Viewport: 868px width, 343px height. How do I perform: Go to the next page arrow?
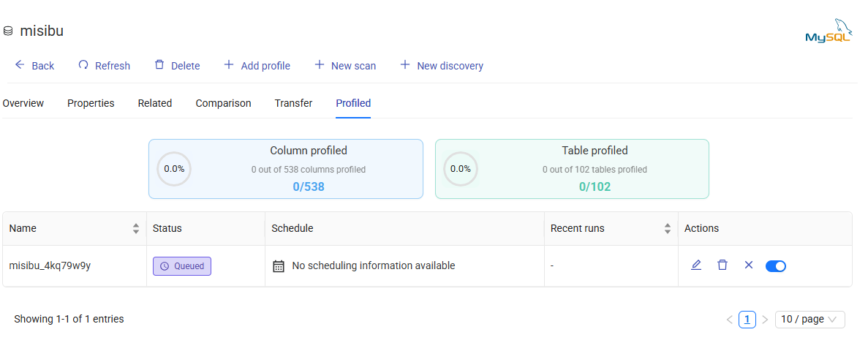pyautogui.click(x=765, y=320)
